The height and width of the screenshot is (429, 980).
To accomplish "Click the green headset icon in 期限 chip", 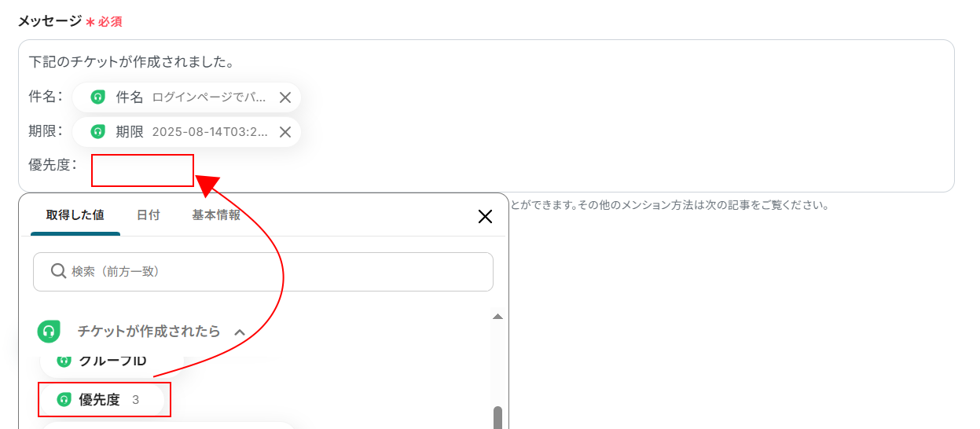I will point(97,132).
